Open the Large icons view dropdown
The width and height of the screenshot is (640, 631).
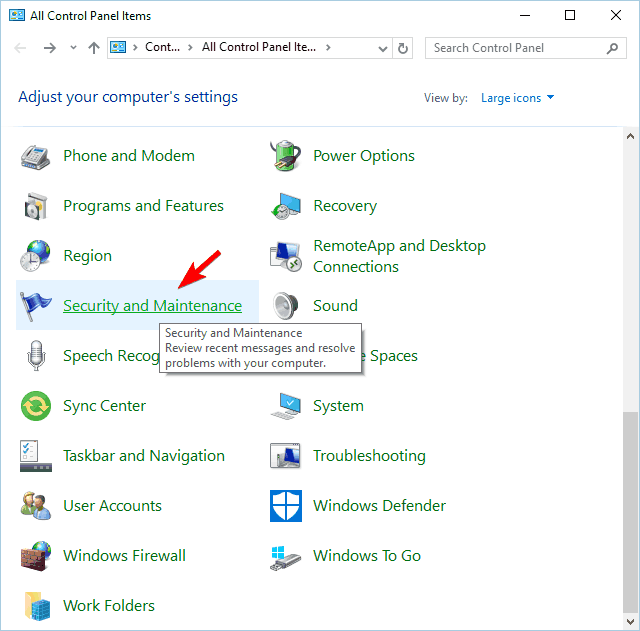pos(517,98)
